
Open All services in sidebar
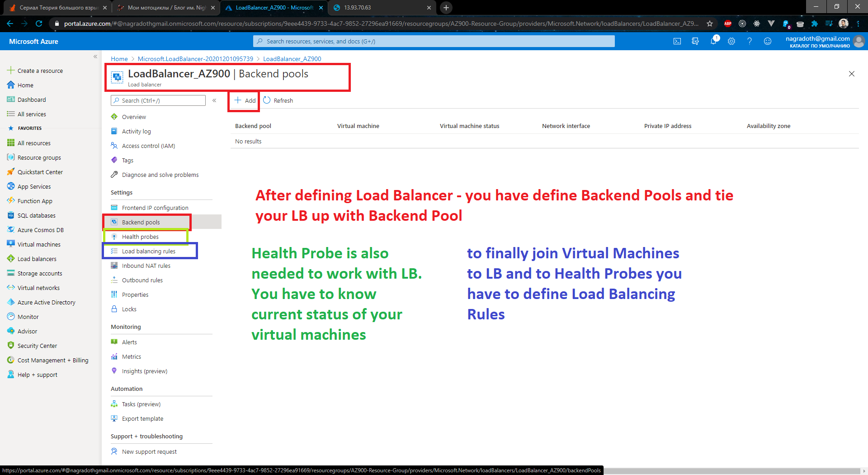[27, 114]
